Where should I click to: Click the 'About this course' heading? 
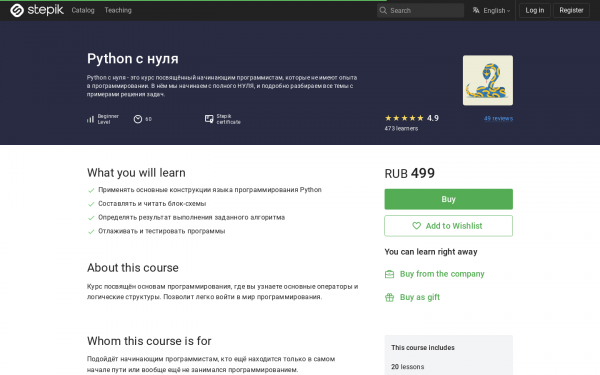click(x=133, y=267)
